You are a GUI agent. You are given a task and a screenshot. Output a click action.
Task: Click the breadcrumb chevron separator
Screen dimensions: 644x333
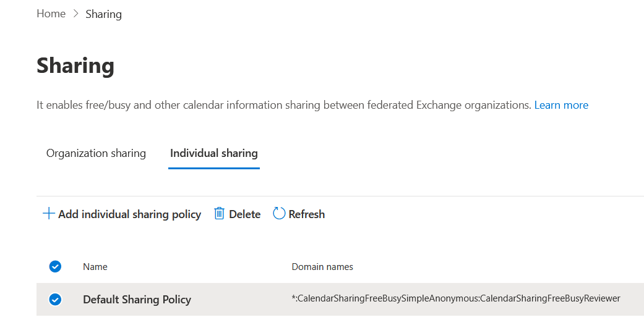click(75, 14)
